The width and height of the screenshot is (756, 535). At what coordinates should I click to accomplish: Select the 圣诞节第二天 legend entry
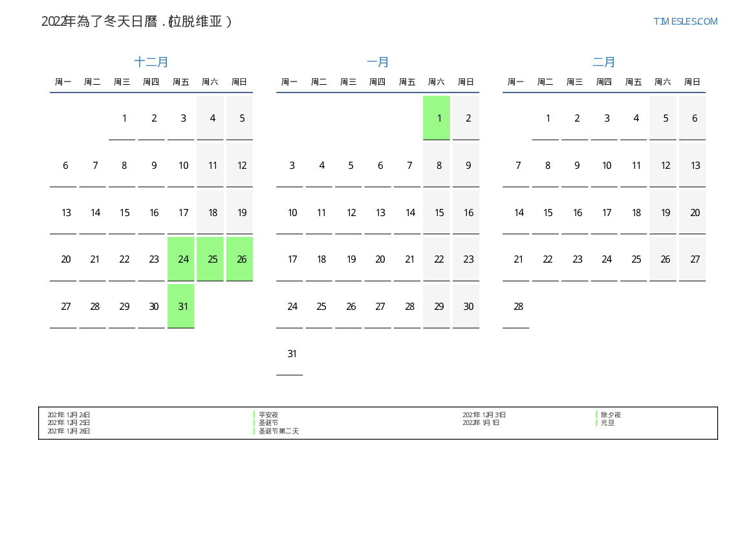pos(279,431)
